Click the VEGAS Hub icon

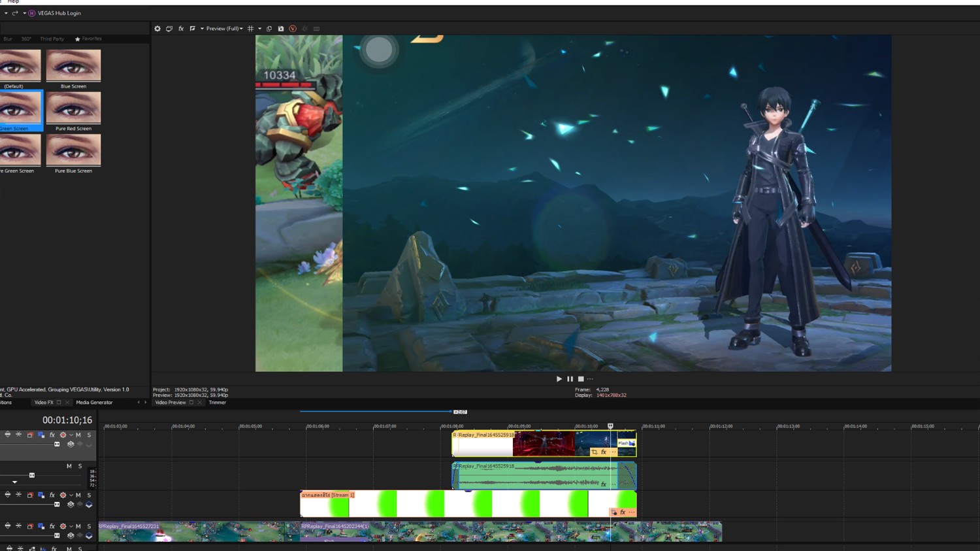tap(31, 13)
